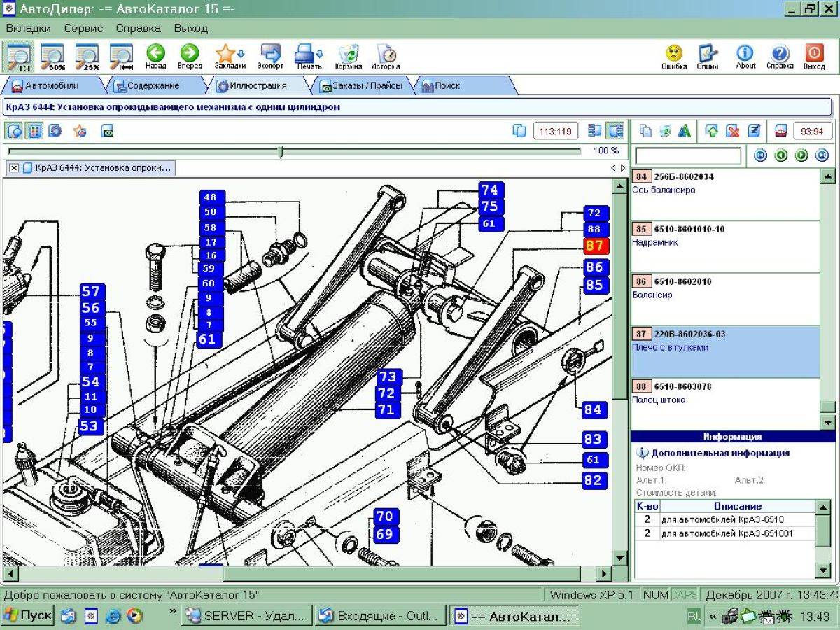
Task: Set zoom to 1:1 scale
Action: coord(18,57)
